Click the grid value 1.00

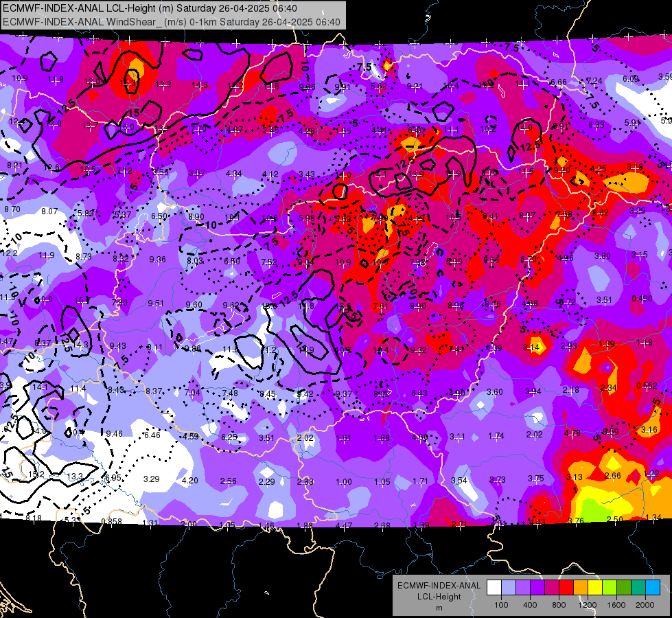[x=344, y=482]
